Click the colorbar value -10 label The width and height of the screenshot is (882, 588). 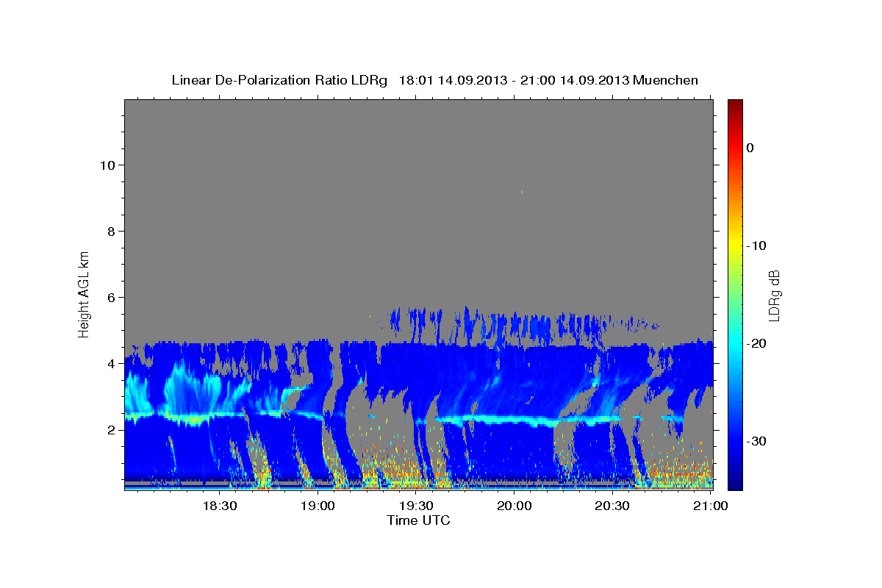click(756, 245)
